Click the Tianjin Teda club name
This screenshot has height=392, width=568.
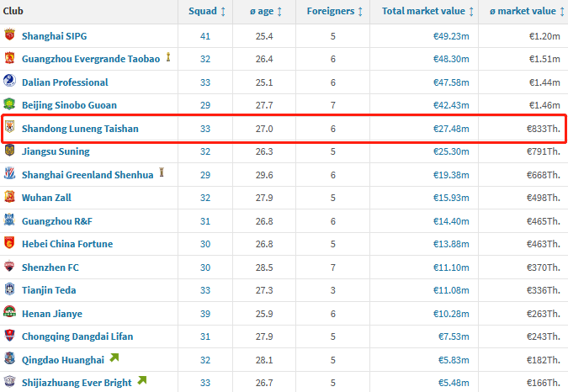(49, 290)
